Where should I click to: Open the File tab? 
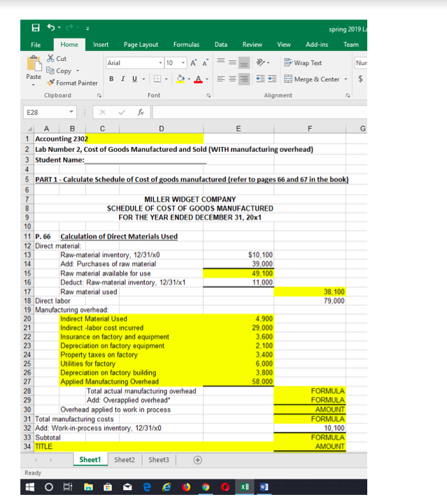click(x=36, y=45)
